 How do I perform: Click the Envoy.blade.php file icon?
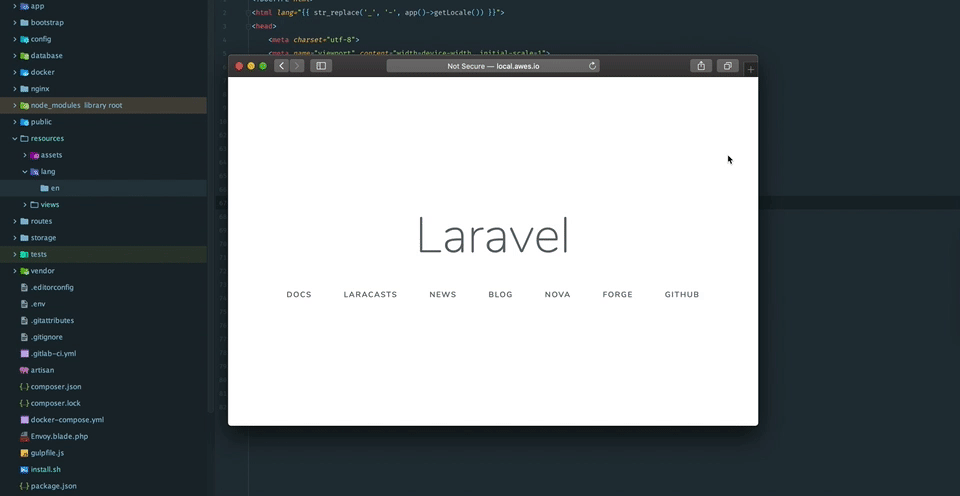24,436
